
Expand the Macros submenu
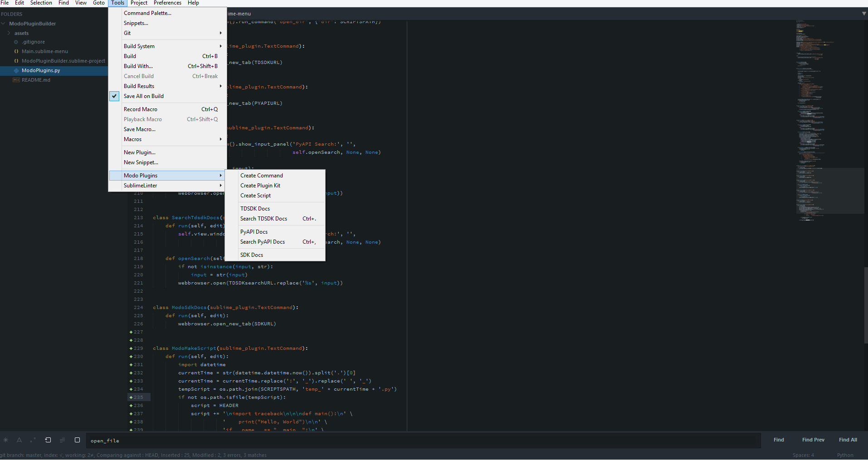(x=167, y=139)
